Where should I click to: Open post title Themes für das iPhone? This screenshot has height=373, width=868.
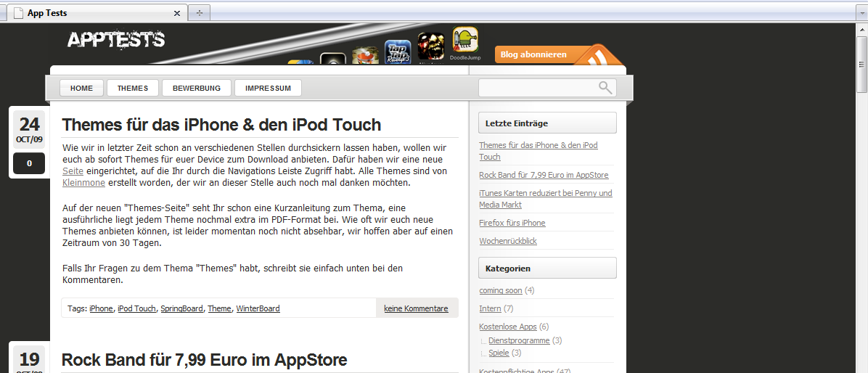221,125
